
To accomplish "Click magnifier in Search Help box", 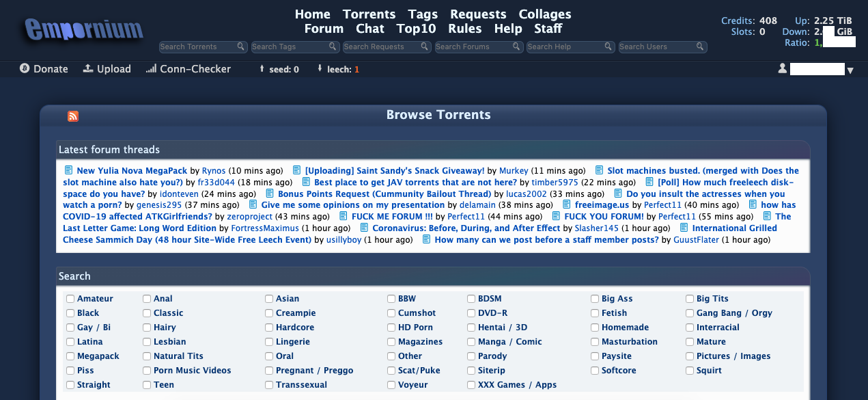I will coord(608,46).
